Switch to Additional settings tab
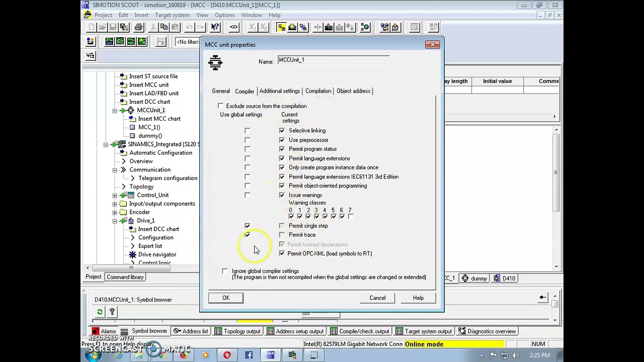 280,91
